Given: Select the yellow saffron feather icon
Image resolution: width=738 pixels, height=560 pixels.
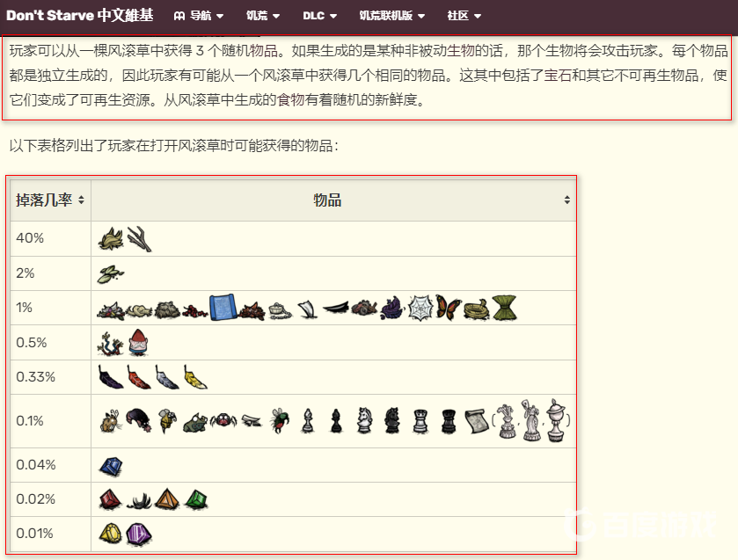Looking at the screenshot, I should click(195, 377).
